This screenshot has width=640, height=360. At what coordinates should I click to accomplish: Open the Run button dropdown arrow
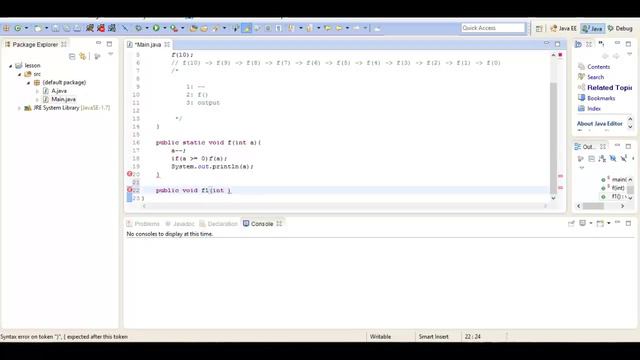164,28
